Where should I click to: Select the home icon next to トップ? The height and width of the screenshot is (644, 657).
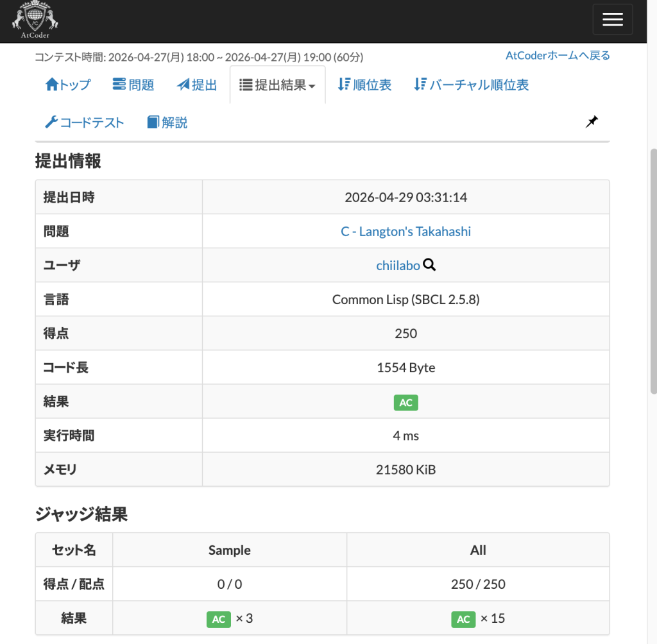[x=51, y=84]
